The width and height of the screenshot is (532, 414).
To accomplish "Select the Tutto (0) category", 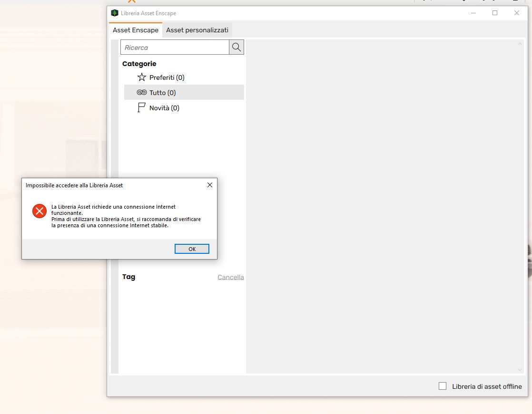I will pyautogui.click(x=184, y=93).
